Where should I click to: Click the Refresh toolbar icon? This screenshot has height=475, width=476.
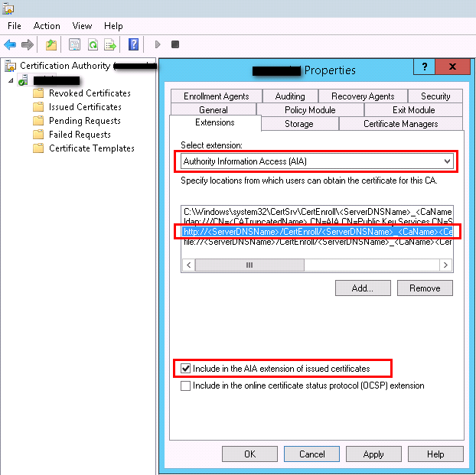click(x=92, y=44)
